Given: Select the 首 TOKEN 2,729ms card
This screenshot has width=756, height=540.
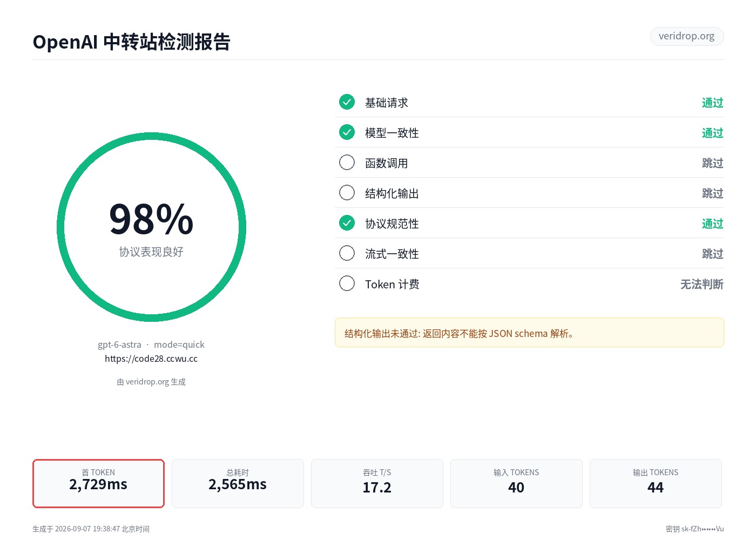Looking at the screenshot, I should coord(98,483).
